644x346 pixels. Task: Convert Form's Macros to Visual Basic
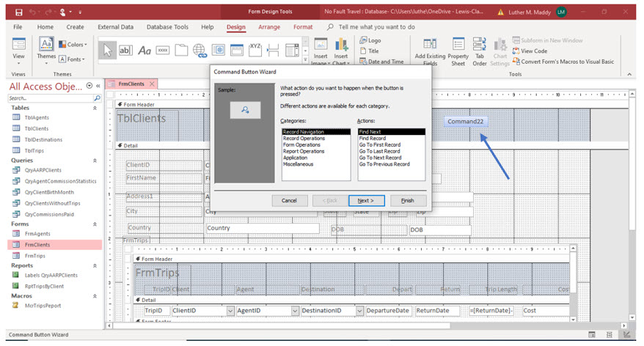pos(563,62)
